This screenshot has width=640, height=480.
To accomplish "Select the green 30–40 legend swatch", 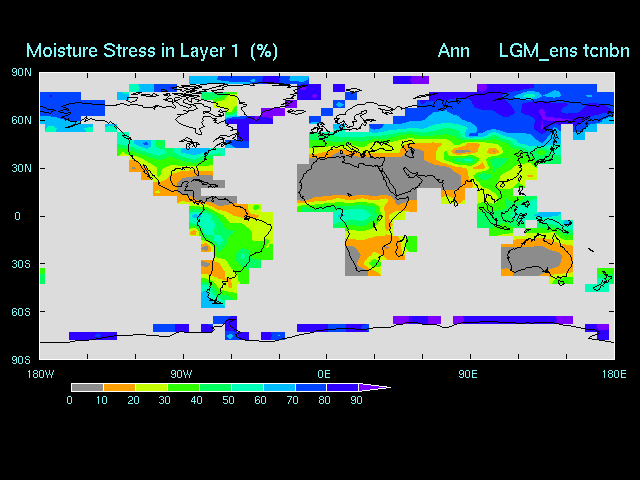I will point(183,387).
